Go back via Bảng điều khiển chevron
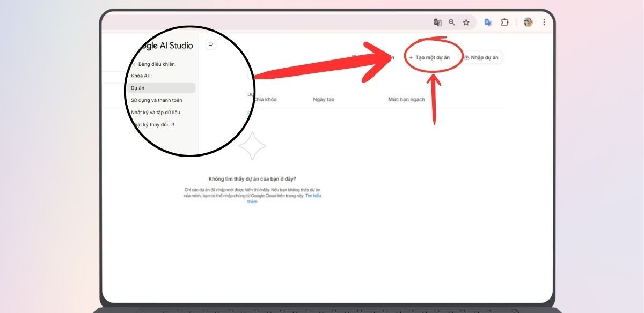The image size is (644, 313). coord(134,64)
